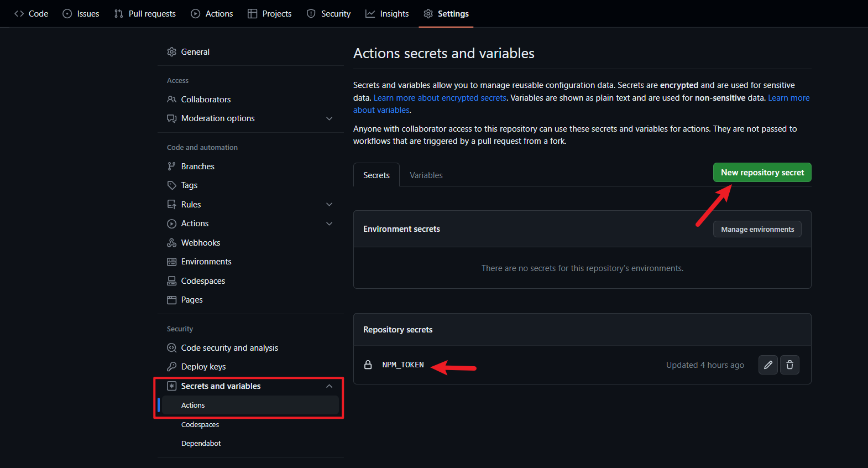Click the General gear icon
The height and width of the screenshot is (468, 868).
[x=172, y=52]
